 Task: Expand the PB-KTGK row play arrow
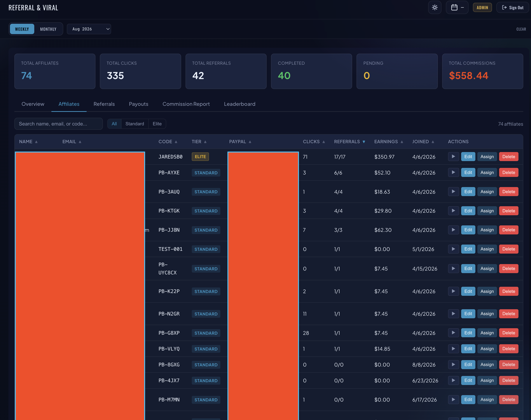click(x=453, y=211)
